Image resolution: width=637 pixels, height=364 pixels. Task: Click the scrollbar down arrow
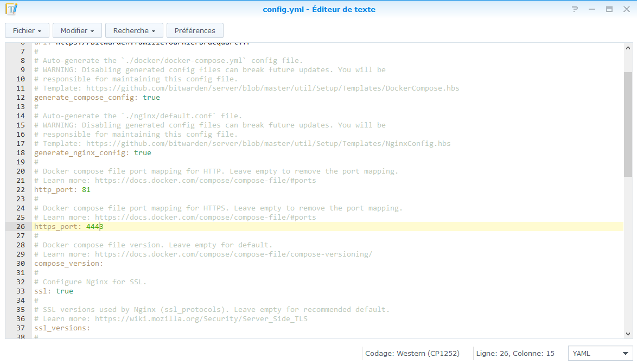coord(628,334)
